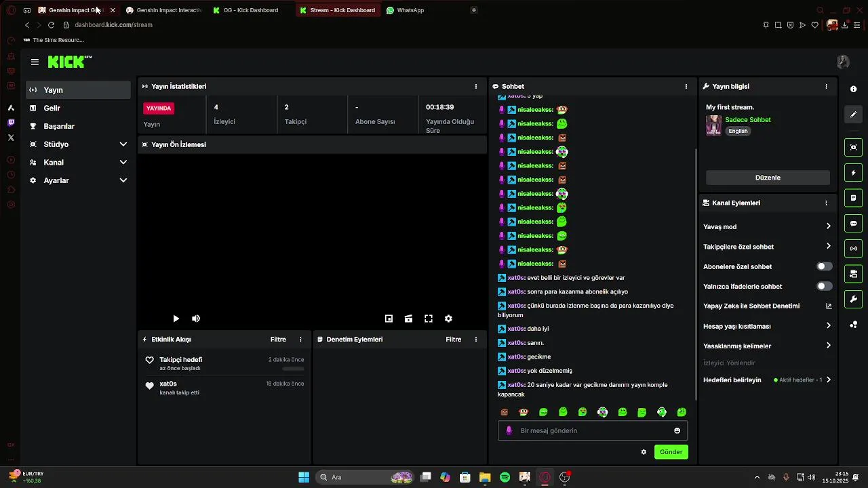Open Yapay Zeka ile Sohbet Denetimi link
The height and width of the screenshot is (488, 868).
[x=767, y=306]
